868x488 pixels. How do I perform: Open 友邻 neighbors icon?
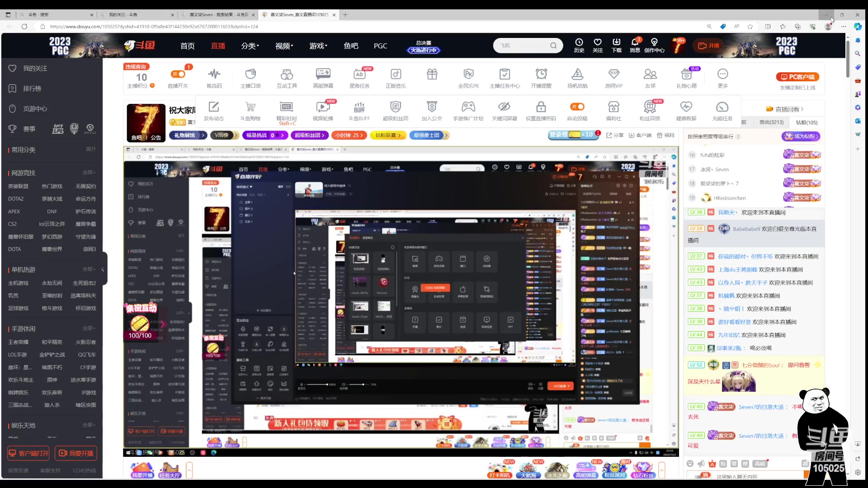pos(650,78)
